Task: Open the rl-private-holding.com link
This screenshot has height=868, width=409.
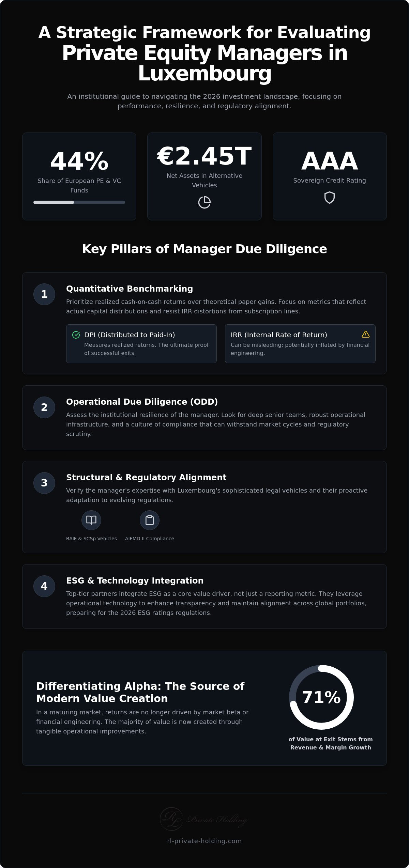Action: tap(204, 841)
